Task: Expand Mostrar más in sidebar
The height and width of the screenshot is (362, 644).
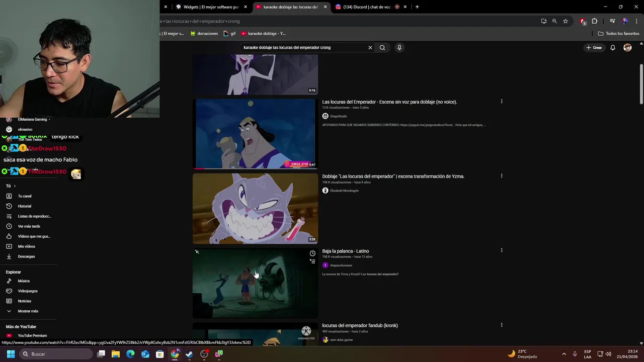Action: coord(28,311)
